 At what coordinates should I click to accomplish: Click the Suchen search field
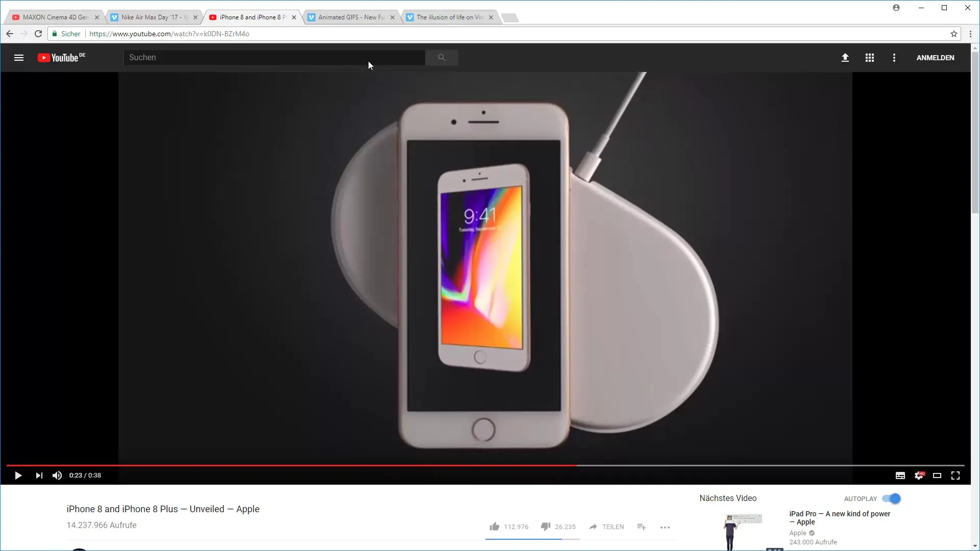coord(275,58)
